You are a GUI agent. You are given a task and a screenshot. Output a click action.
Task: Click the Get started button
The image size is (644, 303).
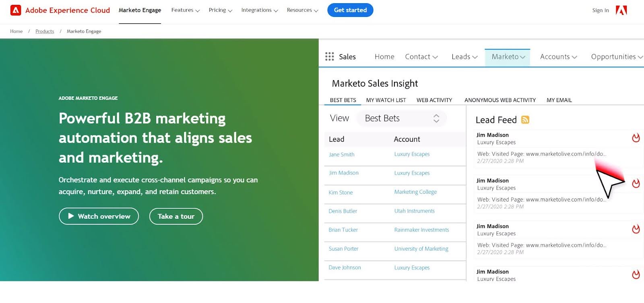[x=350, y=10]
